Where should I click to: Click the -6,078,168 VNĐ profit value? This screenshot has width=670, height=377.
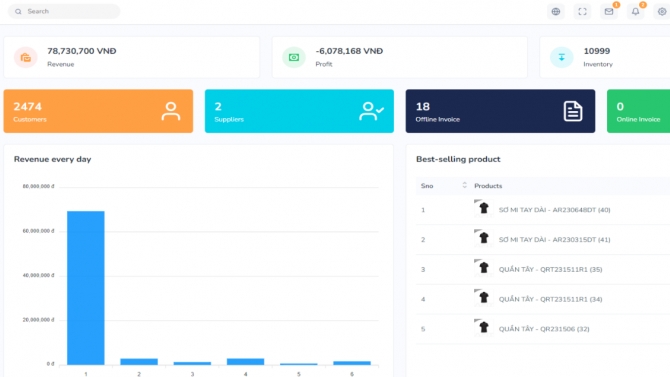tap(349, 51)
